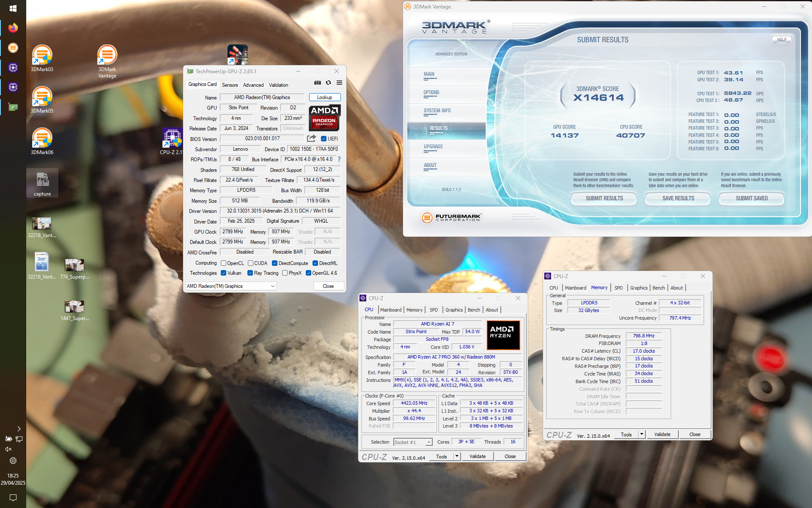Click Validate in CPU-Z CPU window
Viewport: 812px width, 508px height.
pyautogui.click(x=477, y=456)
